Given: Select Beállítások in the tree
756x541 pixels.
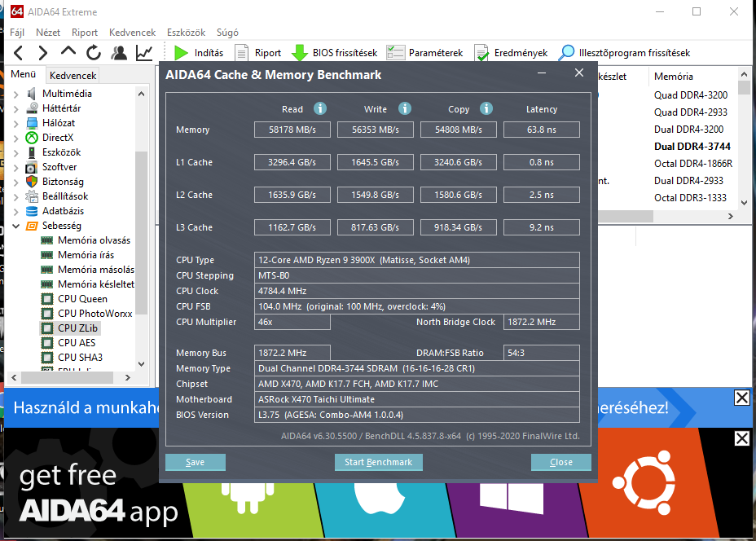Looking at the screenshot, I should [x=65, y=196].
